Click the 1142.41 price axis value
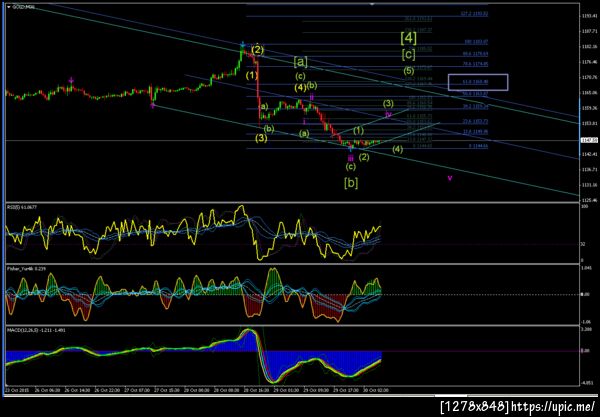 click(590, 154)
